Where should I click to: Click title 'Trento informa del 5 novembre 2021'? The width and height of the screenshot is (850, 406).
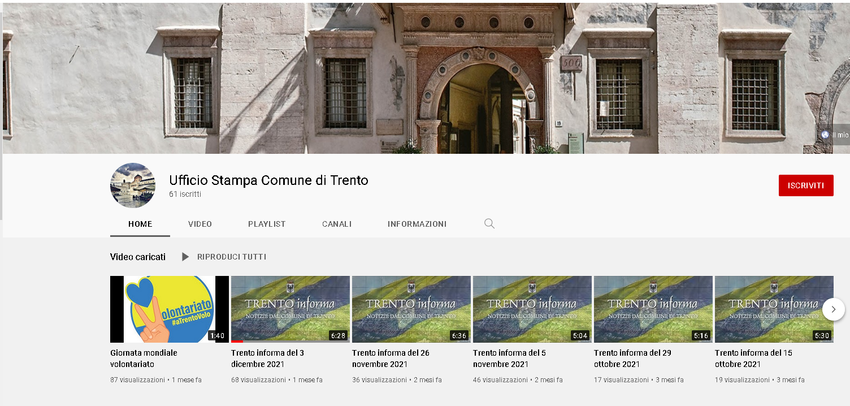click(x=510, y=358)
